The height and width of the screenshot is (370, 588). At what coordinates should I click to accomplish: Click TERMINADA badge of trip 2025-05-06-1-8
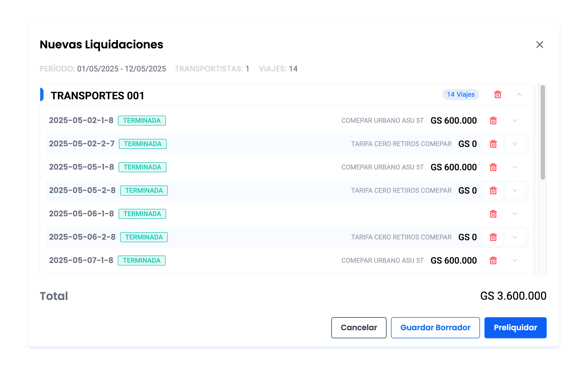coord(142,214)
